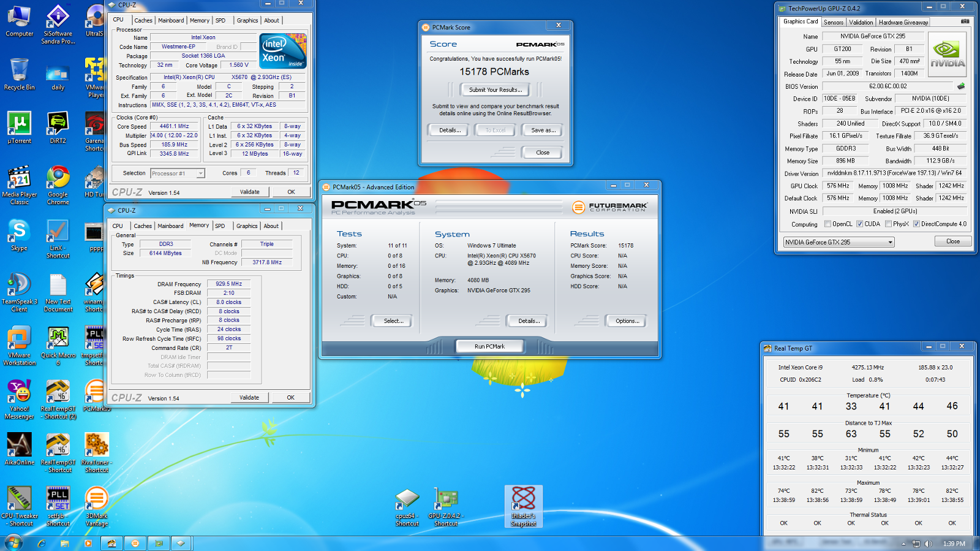
Task: Open SPD tab in upper CPU-Z window
Action: (x=221, y=20)
